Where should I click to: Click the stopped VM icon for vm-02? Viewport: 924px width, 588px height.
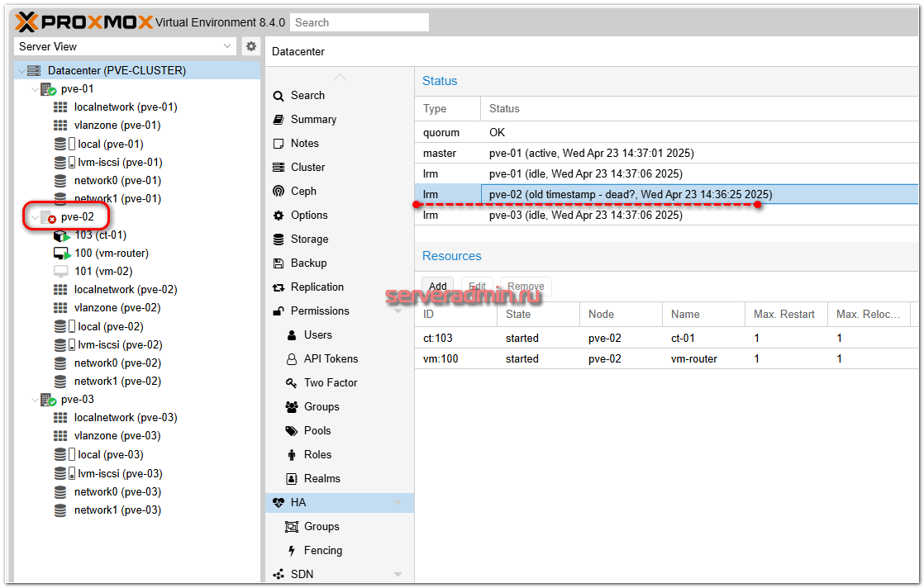coord(60,272)
